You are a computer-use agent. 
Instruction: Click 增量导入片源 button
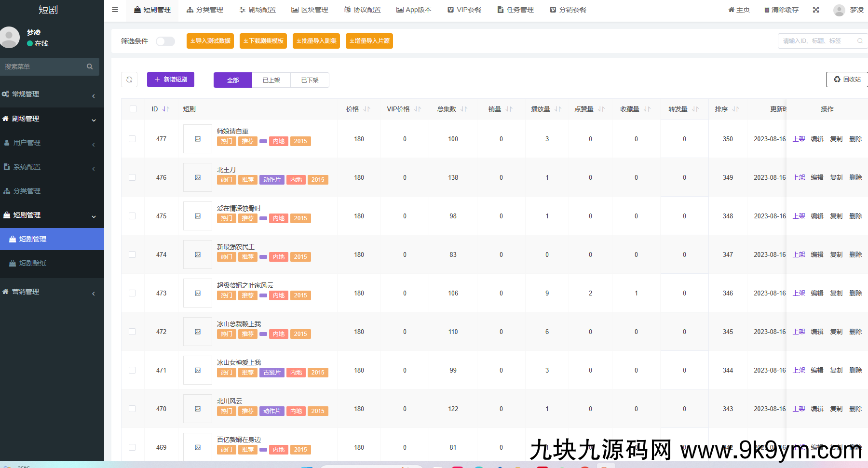coord(369,41)
